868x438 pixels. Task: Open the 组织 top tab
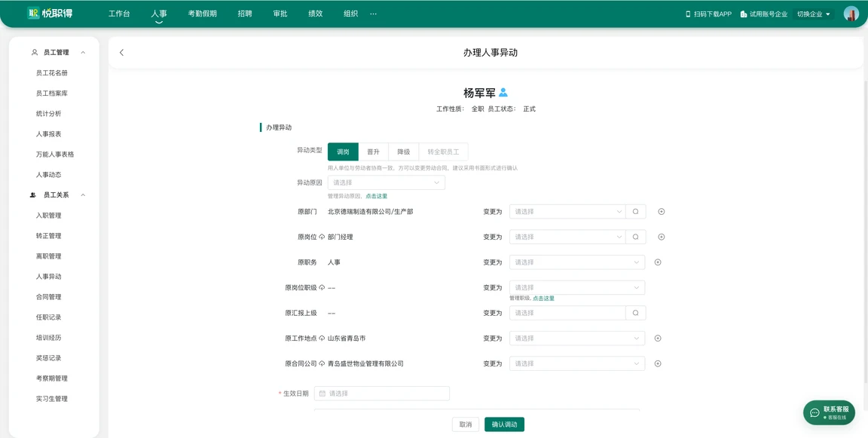point(350,14)
